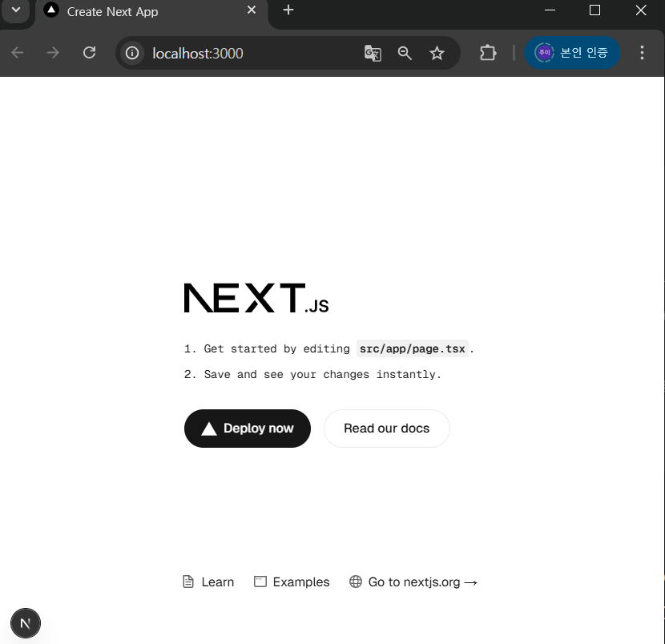Click the Deploy now button
665x644 pixels.
coord(247,429)
